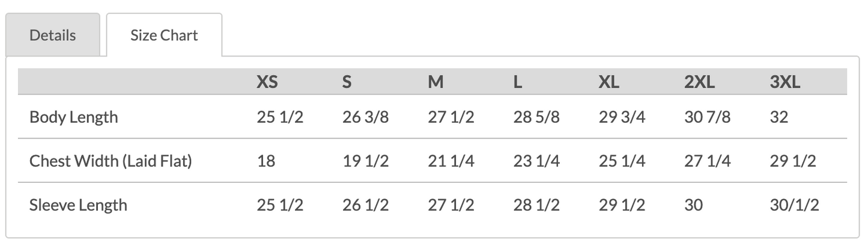The image size is (868, 250).
Task: Click the S size column header
Action: coord(347,82)
